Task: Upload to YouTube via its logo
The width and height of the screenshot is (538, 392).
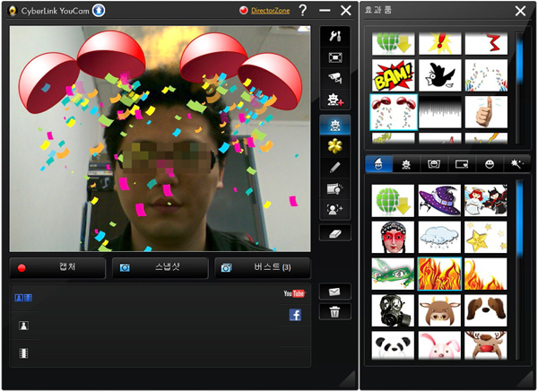Action: pos(294,293)
